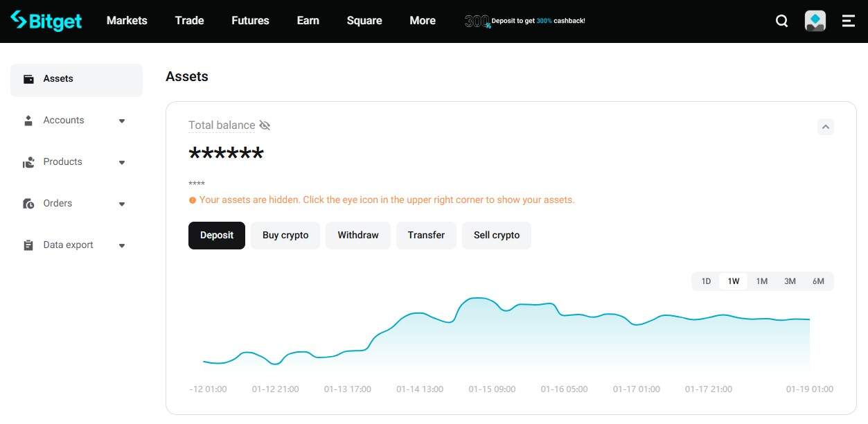The width and height of the screenshot is (868, 424).
Task: Click the Assets wallet icon in sidebar
Action: click(28, 79)
